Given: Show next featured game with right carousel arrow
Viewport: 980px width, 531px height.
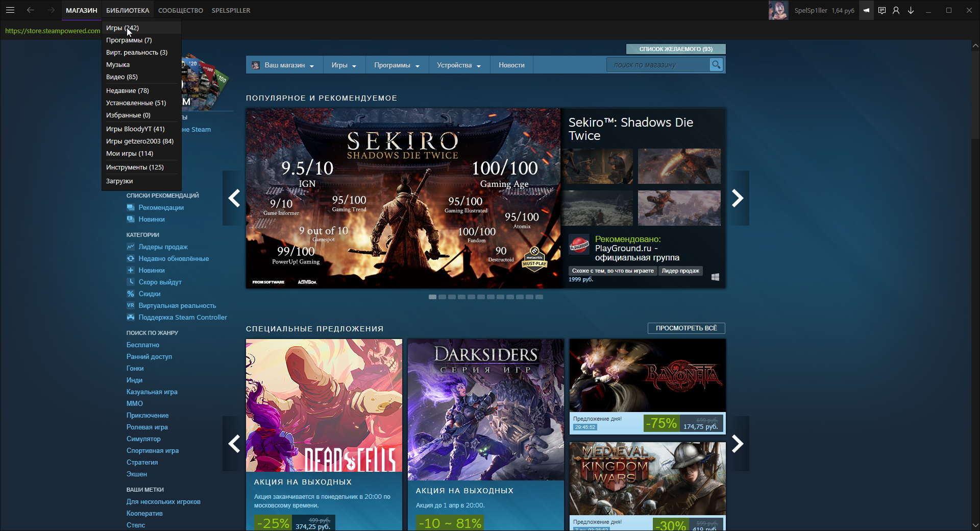Looking at the screenshot, I should pyautogui.click(x=738, y=198).
